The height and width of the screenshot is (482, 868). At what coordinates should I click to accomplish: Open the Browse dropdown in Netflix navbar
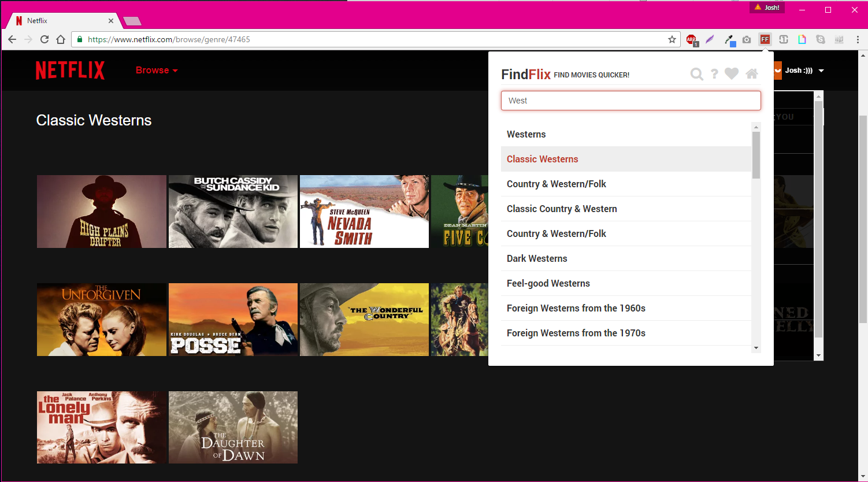click(155, 70)
